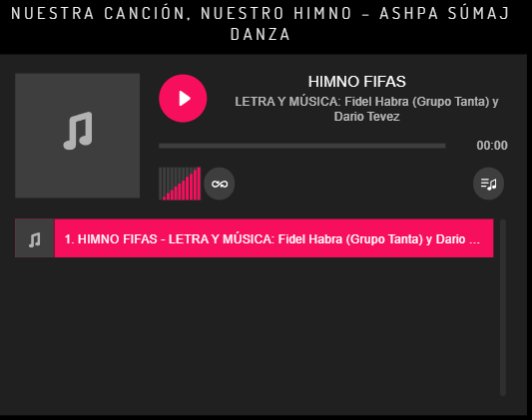Click the playlist vertical scrollbar
Image resolution: width=532 pixels, height=420 pixels.
click(x=503, y=307)
